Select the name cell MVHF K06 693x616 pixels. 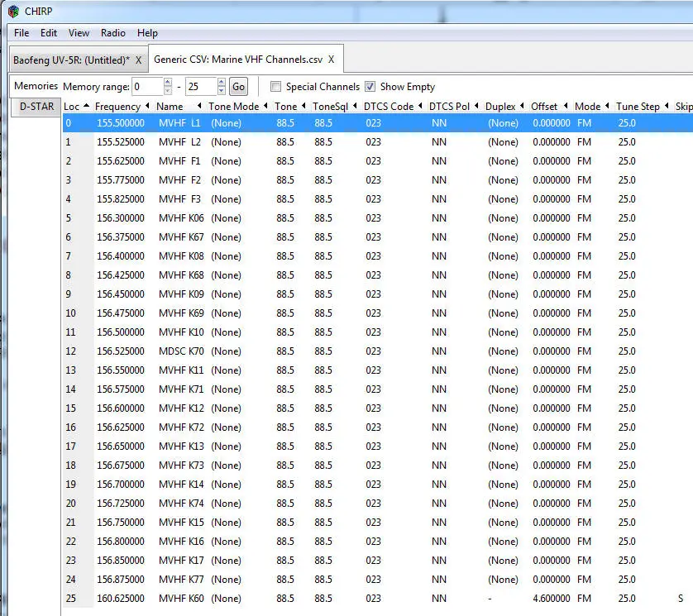click(x=181, y=217)
